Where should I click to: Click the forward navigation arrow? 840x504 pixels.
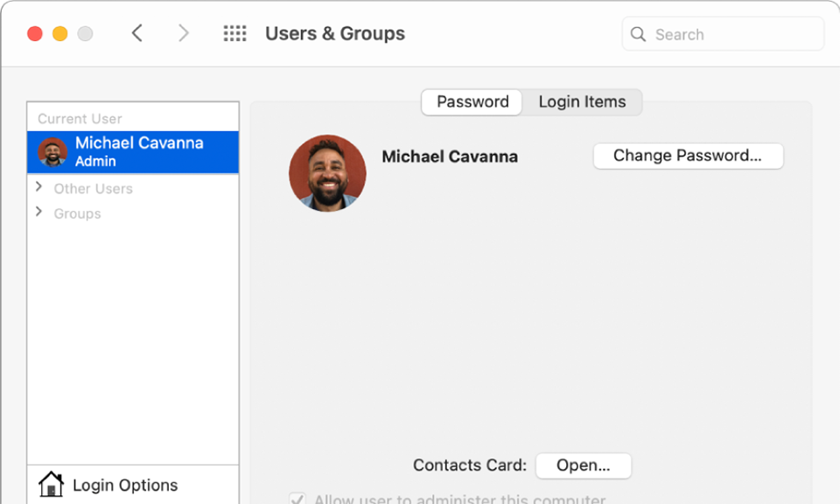coord(183,33)
